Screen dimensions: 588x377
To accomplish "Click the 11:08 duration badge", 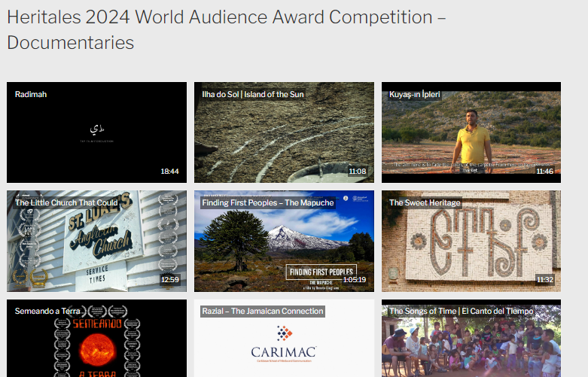I will tap(358, 172).
